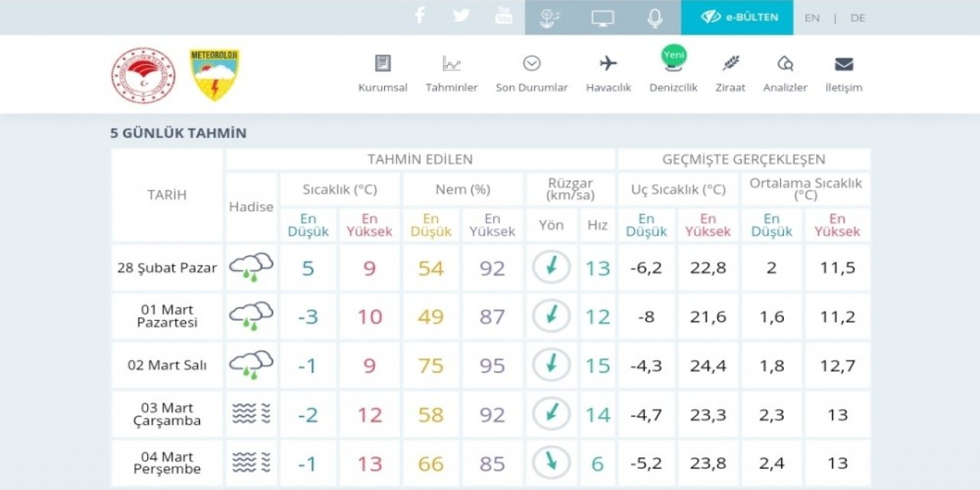Open the e-BÜLTEN button
980x490 pixels.
[739, 17]
